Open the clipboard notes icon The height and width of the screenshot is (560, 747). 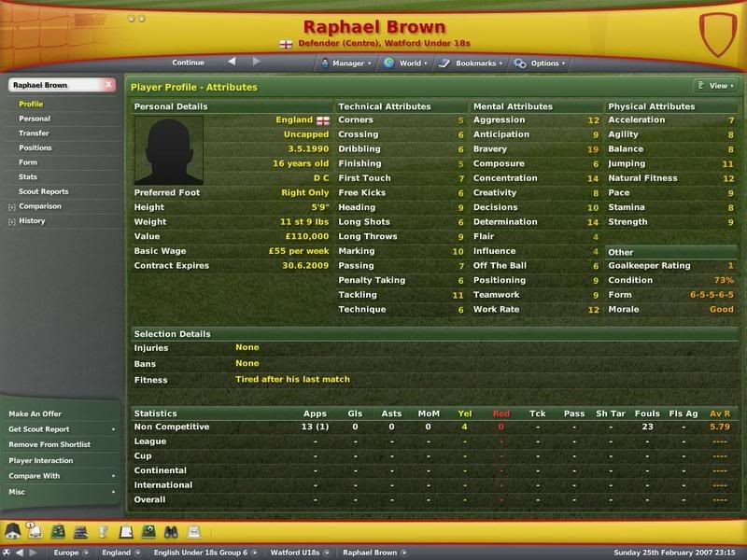[126, 531]
